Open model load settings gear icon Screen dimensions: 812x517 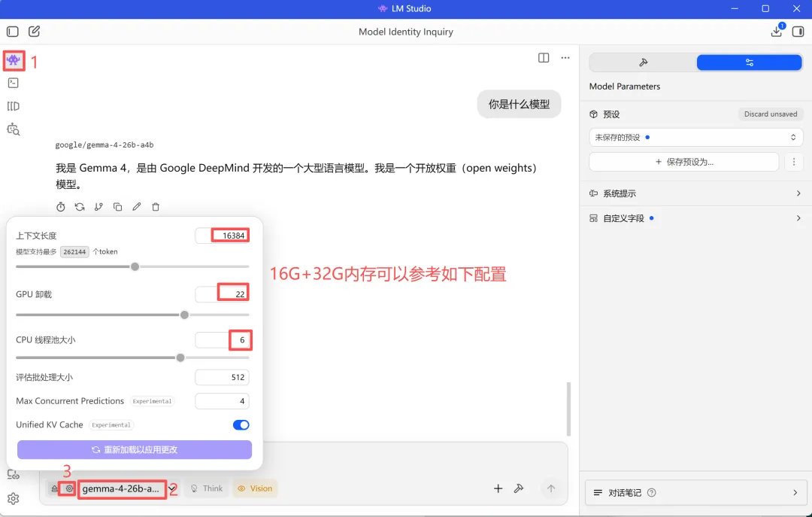(69, 488)
